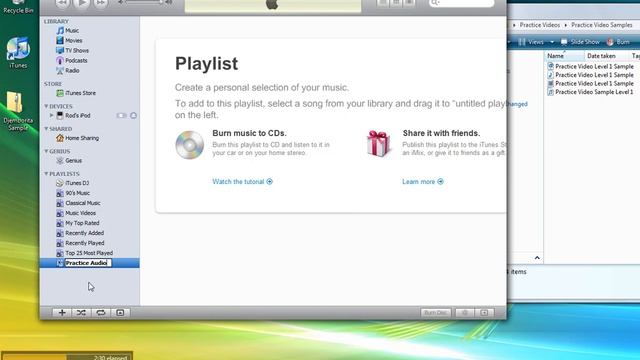Click the iTunes volume slider
Viewport: 640px width, 360px height.
click(x=144, y=2)
